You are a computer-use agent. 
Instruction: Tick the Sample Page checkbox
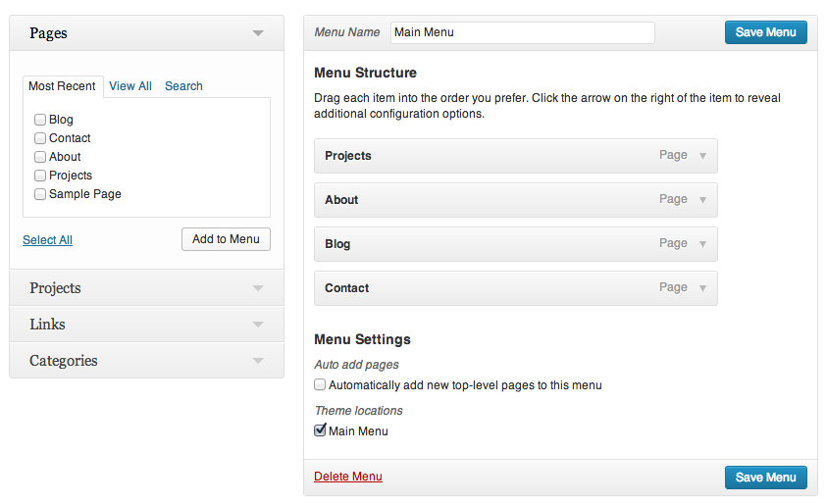pyautogui.click(x=40, y=194)
